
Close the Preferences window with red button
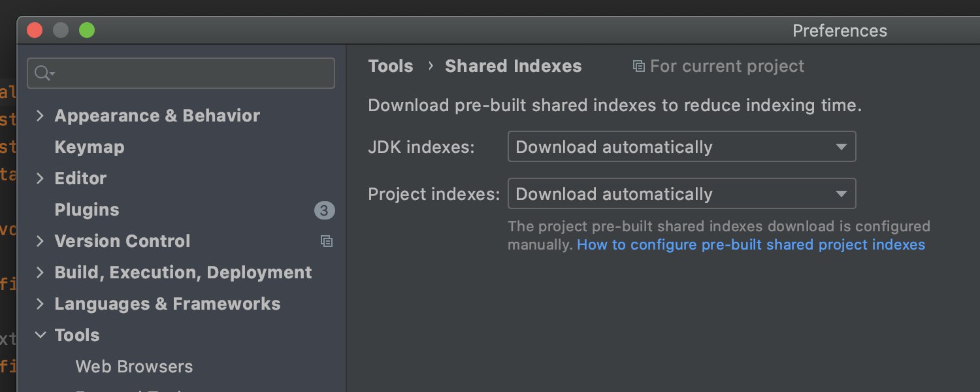tap(35, 30)
